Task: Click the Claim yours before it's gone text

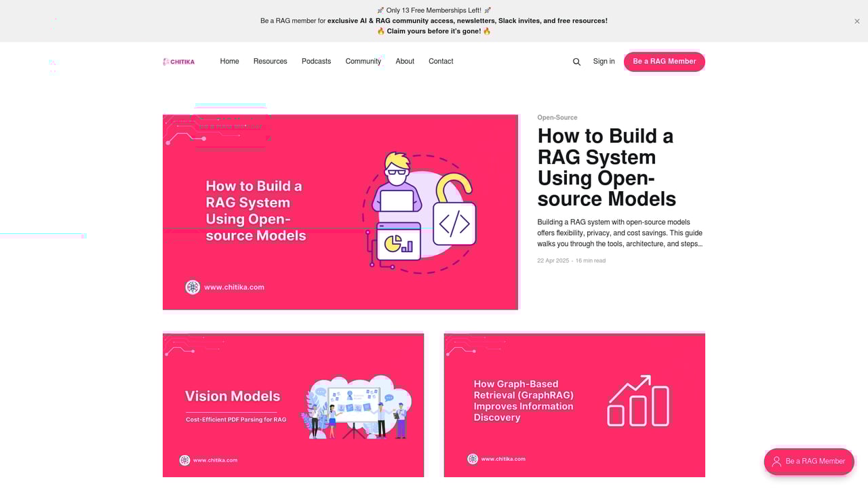Action: point(434,31)
